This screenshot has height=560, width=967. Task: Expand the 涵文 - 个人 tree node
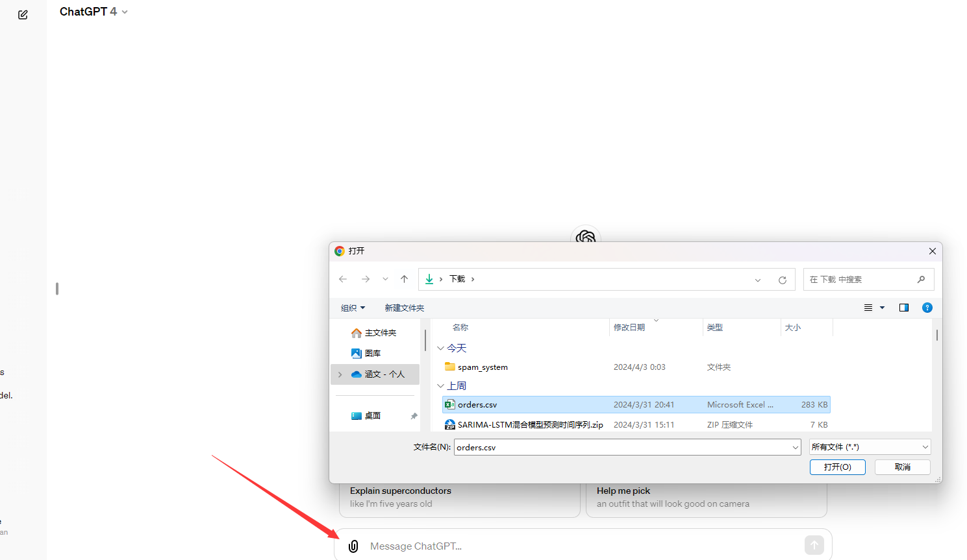[x=340, y=374]
